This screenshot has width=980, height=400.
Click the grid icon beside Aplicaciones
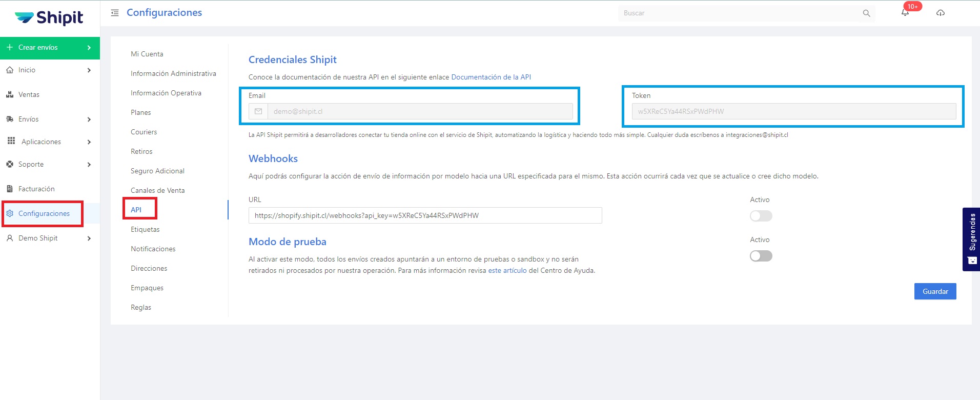click(11, 141)
